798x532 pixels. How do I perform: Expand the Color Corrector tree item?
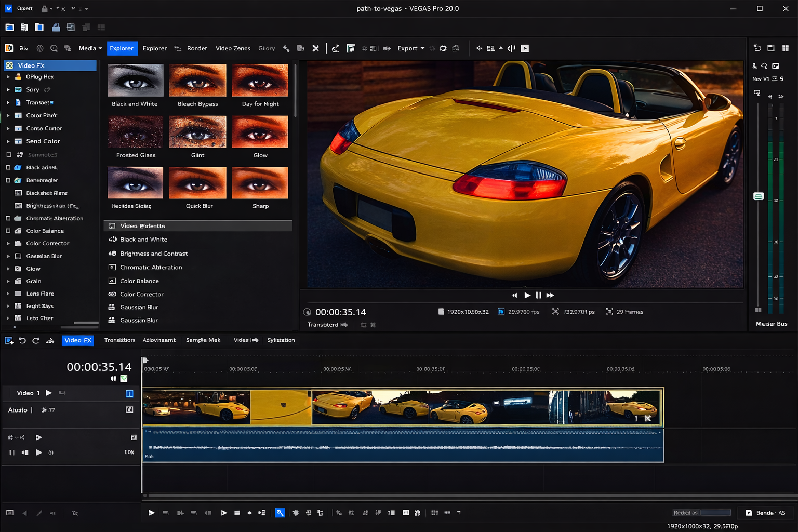[8, 243]
